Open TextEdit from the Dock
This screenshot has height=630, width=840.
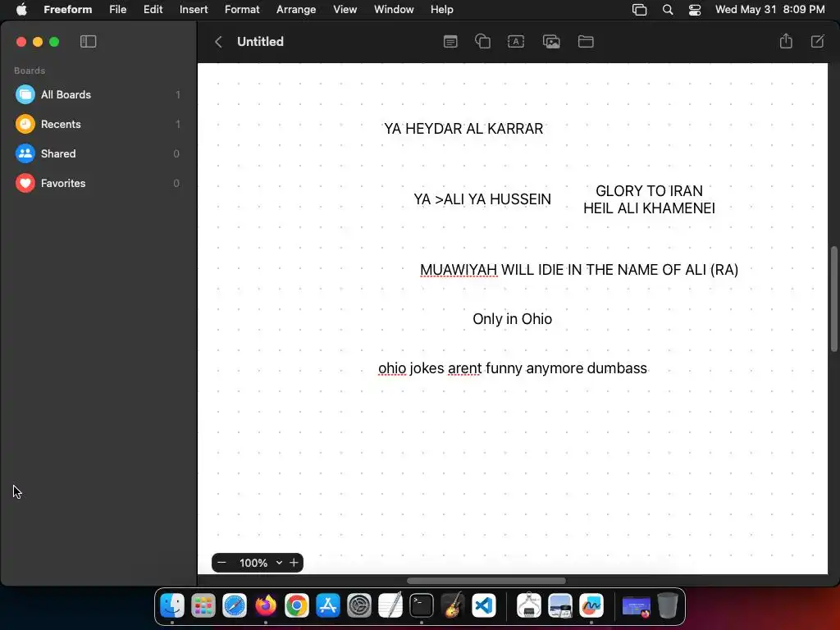pos(390,606)
